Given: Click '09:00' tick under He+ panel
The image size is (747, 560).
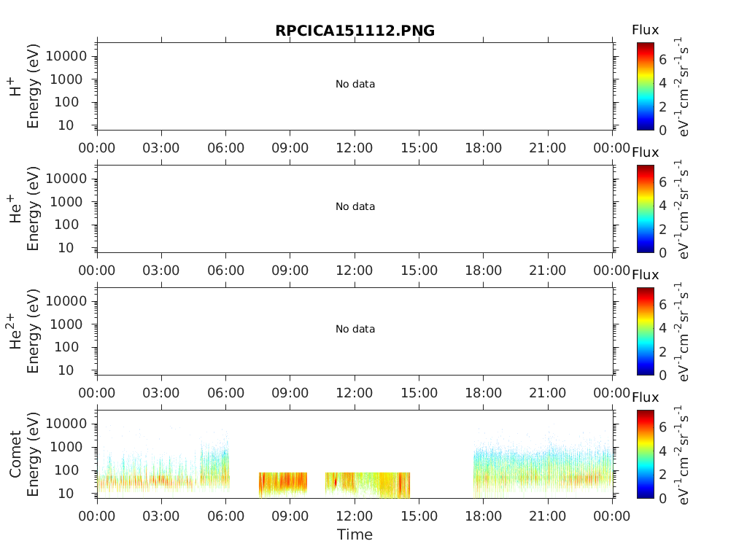Looking at the screenshot, I should pos(290,271).
